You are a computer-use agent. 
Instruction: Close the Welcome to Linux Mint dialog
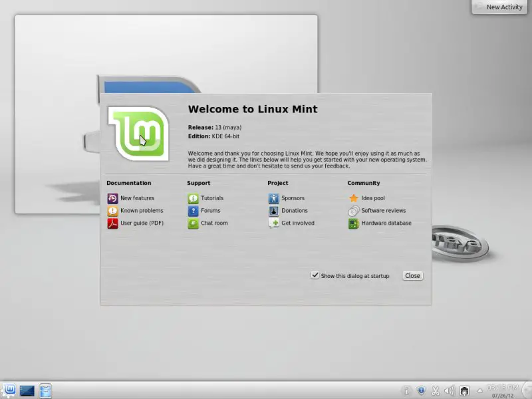412,276
